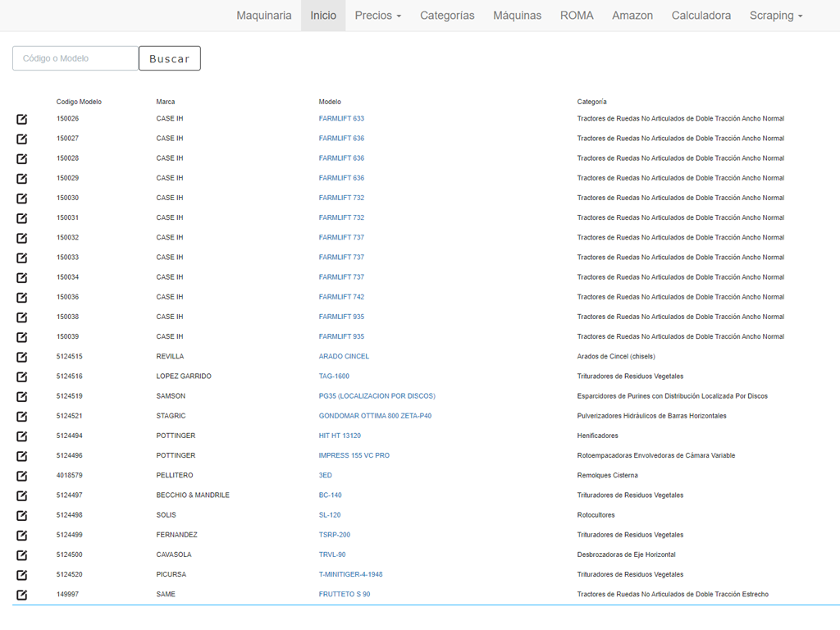Open edit icon for PICURSA row
The image size is (840, 630).
click(21, 575)
